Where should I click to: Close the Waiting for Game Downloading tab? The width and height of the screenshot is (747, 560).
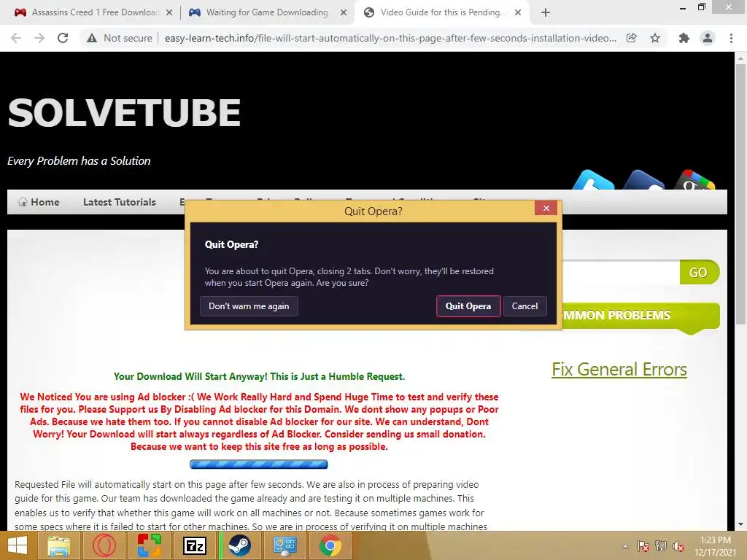pyautogui.click(x=343, y=13)
